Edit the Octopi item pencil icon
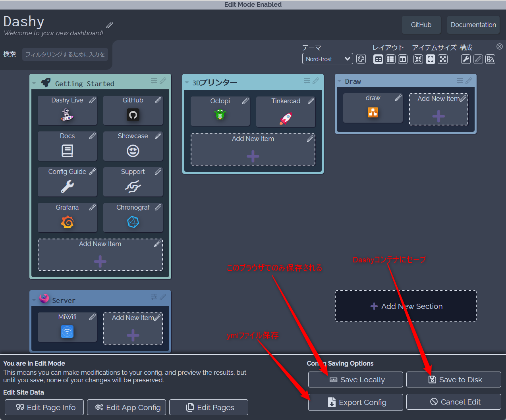The height and width of the screenshot is (420, 506). [245, 101]
